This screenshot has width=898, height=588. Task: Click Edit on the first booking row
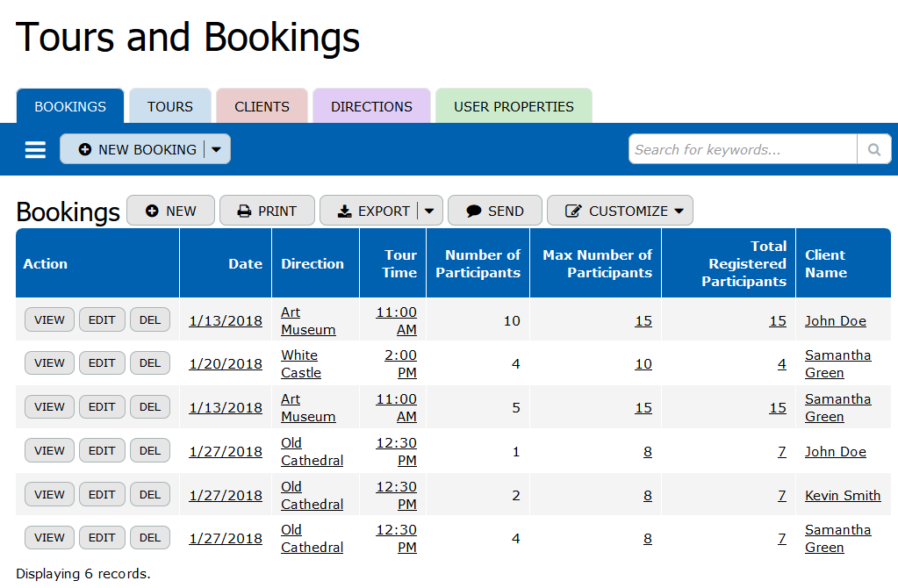(x=102, y=320)
